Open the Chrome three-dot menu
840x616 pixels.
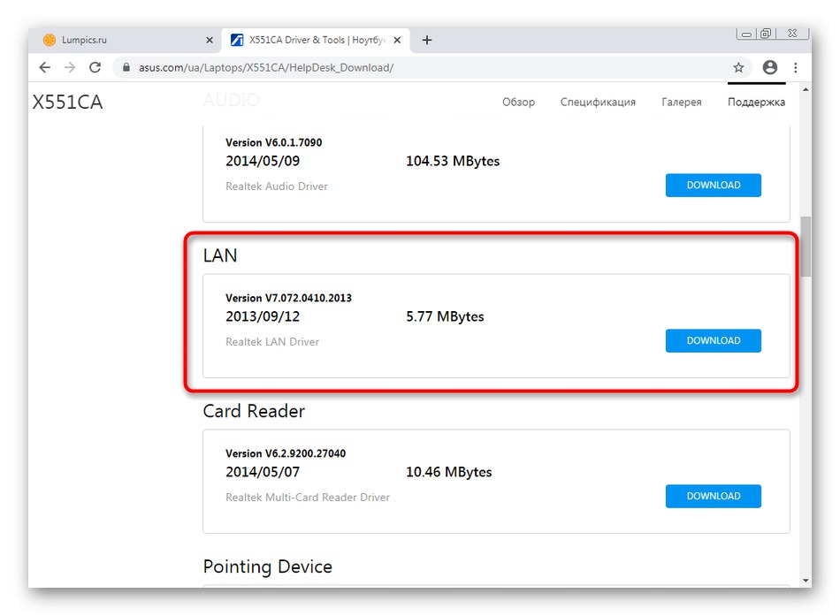coord(796,67)
